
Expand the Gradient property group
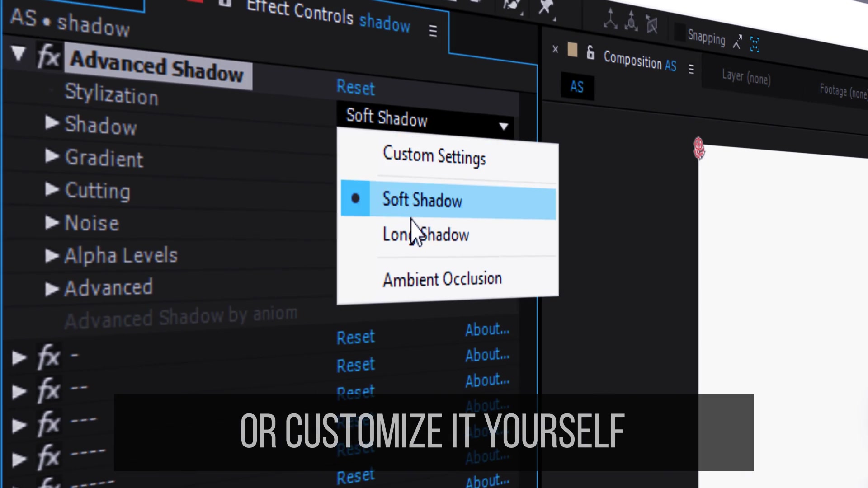[x=52, y=156]
